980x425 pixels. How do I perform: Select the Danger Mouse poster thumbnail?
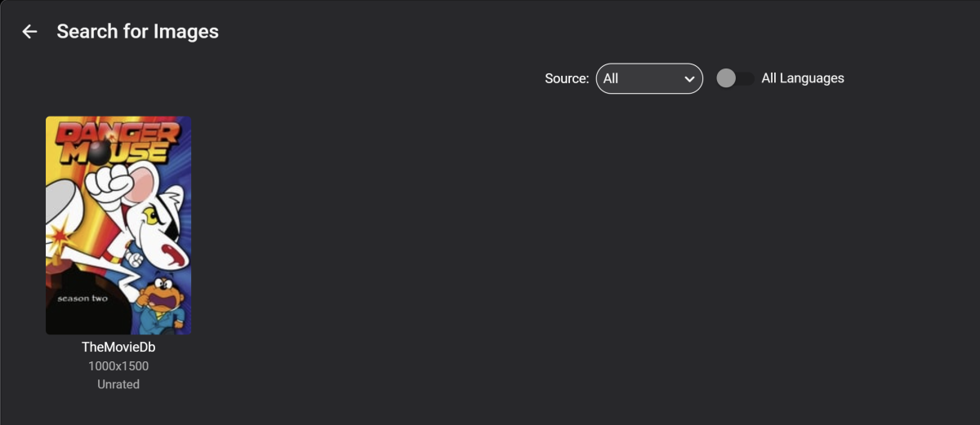coord(118,225)
